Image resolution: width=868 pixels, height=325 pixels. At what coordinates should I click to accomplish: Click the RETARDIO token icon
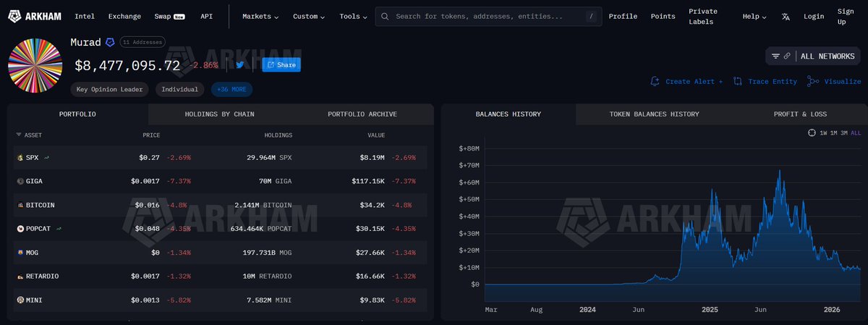click(x=19, y=277)
